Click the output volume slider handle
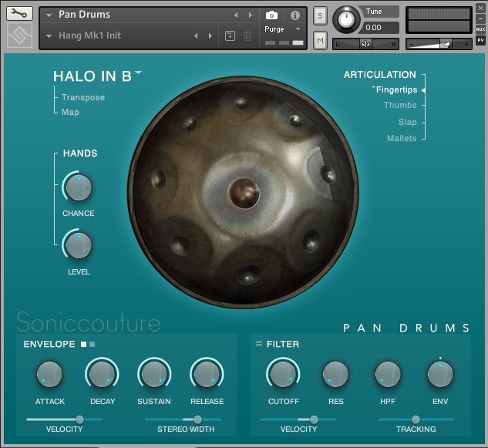 (x=446, y=44)
